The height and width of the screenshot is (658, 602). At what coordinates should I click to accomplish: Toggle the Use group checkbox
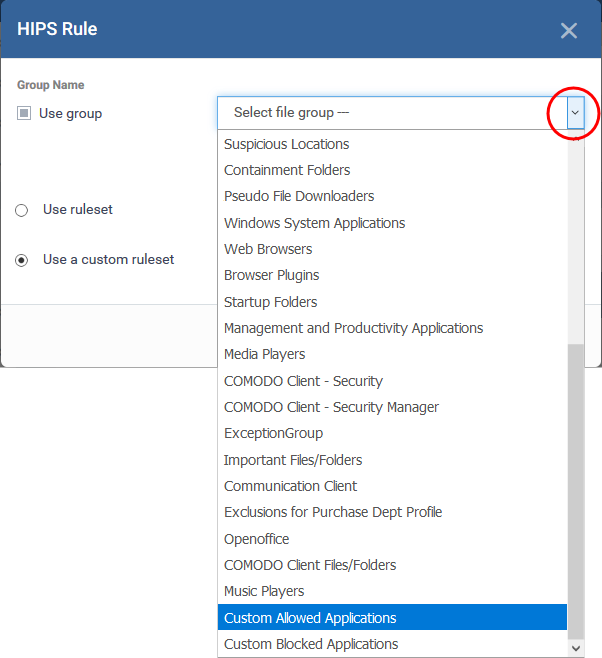click(x=24, y=114)
